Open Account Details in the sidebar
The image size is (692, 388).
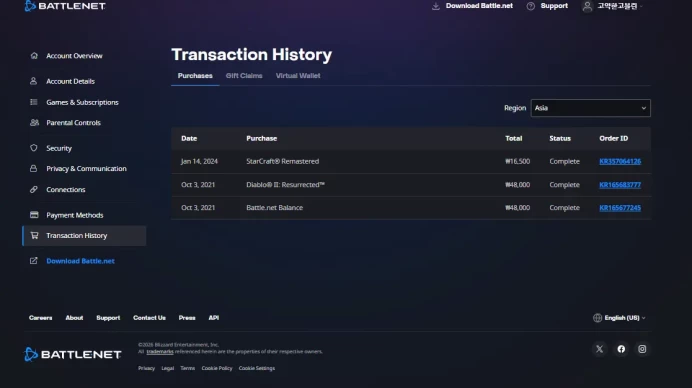(x=70, y=81)
